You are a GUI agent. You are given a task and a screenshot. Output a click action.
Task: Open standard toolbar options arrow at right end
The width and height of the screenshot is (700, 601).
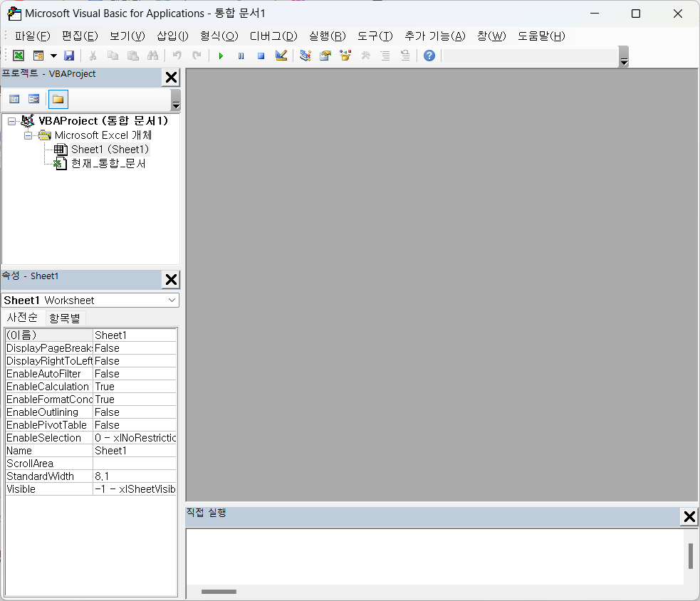(624, 57)
